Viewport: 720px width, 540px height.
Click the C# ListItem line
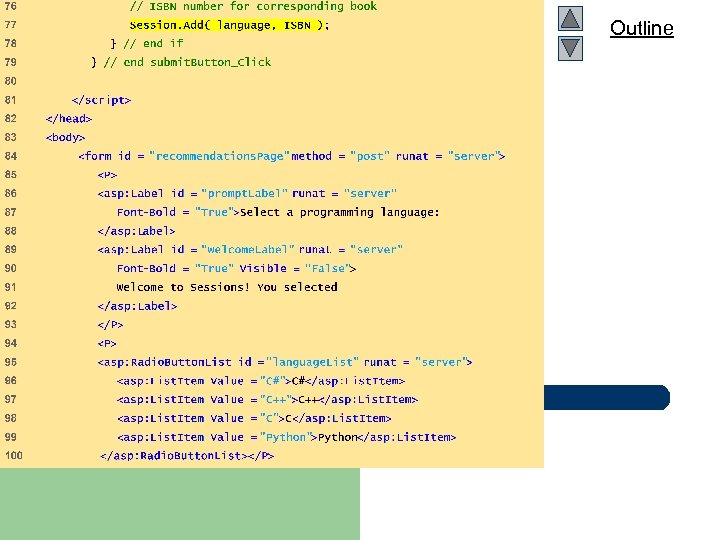click(x=261, y=381)
